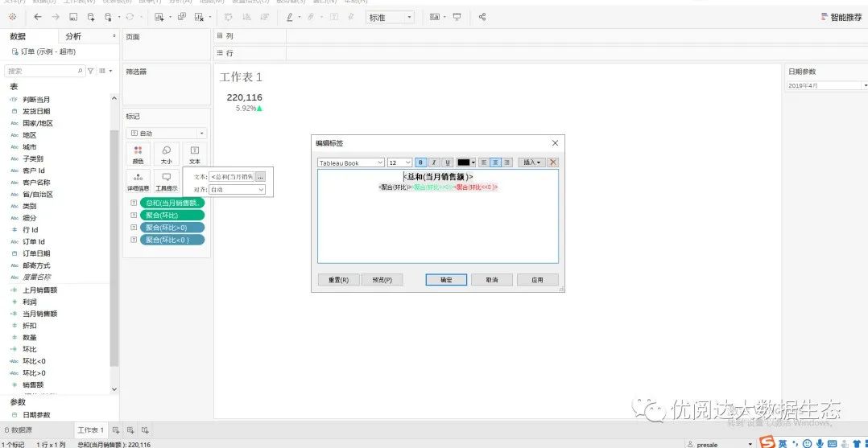This screenshot has height=448, width=868.
Task: Click the 取消 button in dialog
Action: (x=491, y=280)
